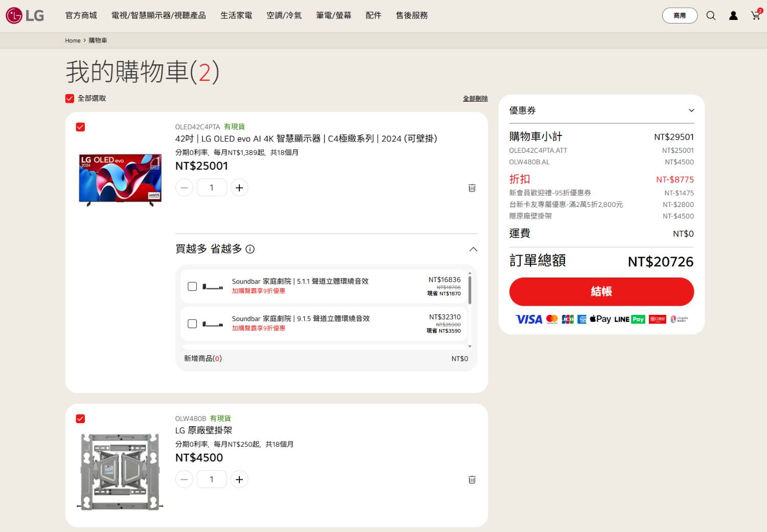Uncheck the OLED42C4PTA item checkbox
The image size is (767, 532).
click(80, 127)
